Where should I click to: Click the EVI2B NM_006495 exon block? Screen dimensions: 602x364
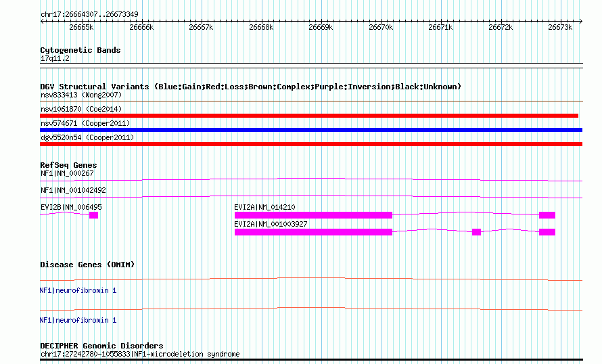point(93,215)
